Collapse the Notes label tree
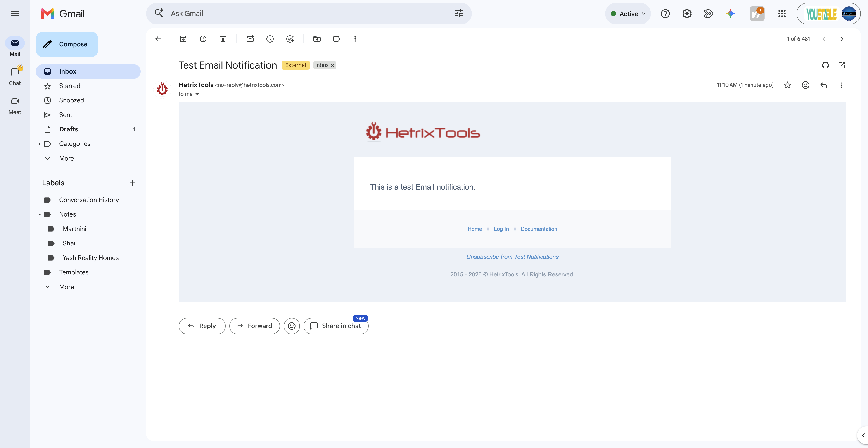 (39, 214)
